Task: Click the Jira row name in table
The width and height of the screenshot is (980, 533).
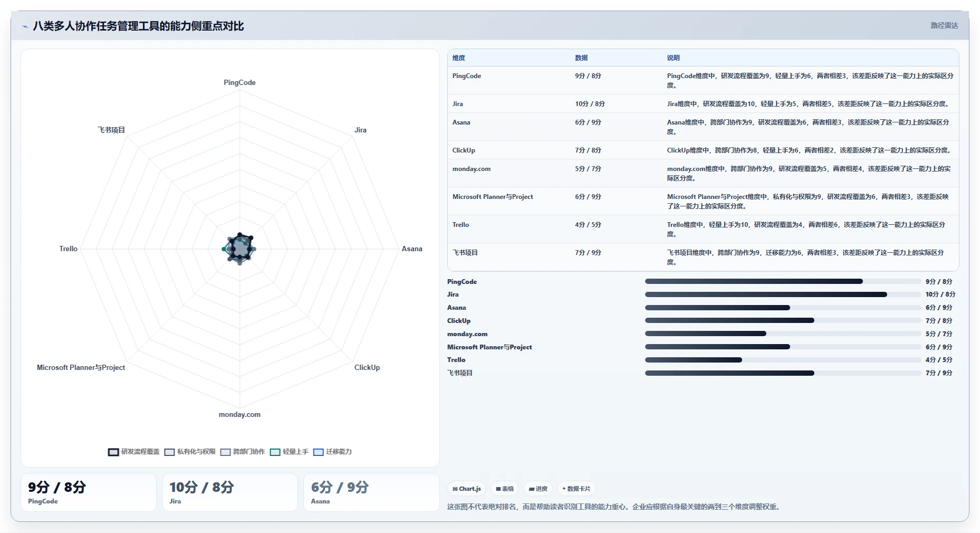Action: pyautogui.click(x=458, y=104)
